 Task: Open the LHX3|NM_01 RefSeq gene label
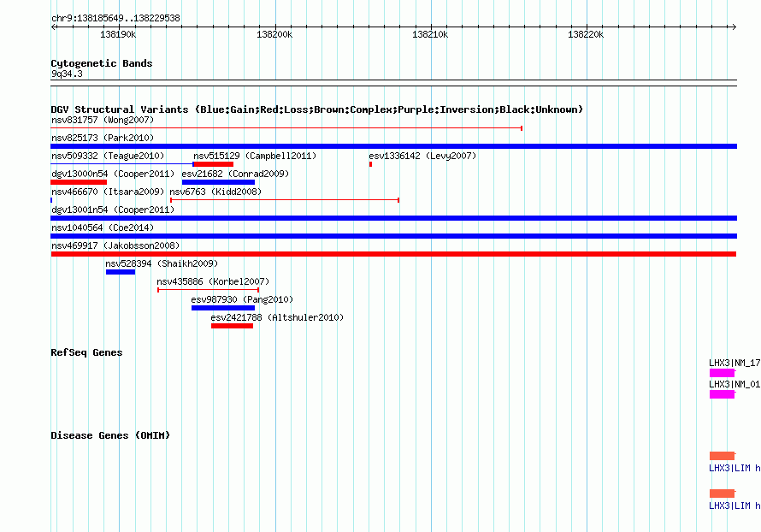[x=734, y=384]
